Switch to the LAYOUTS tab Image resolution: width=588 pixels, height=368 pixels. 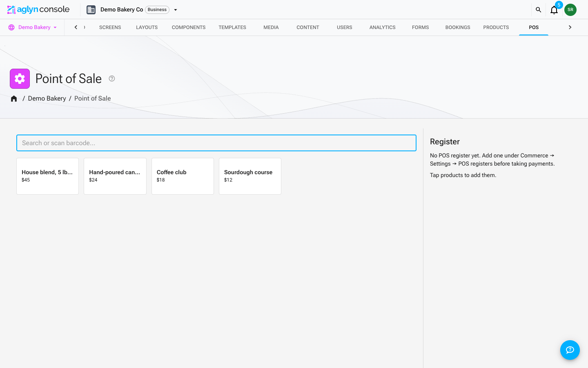click(147, 27)
